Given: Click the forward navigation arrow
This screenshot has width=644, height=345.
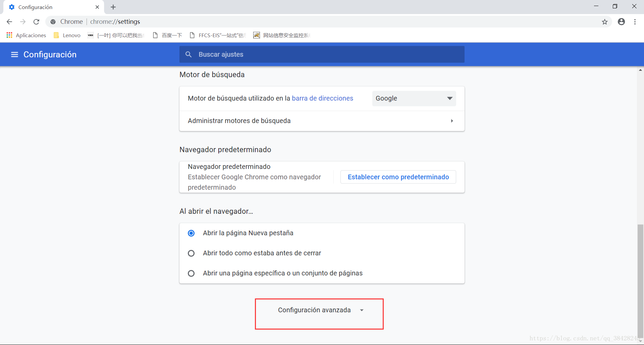Looking at the screenshot, I should [x=23, y=22].
